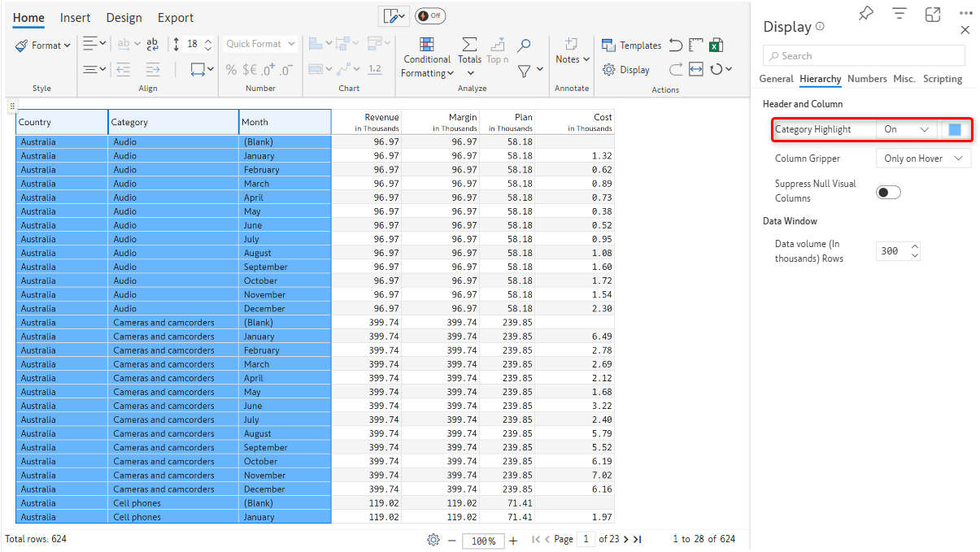The image size is (980, 552).
Task: Switch to the Insert ribbon tab
Action: pos(75,18)
